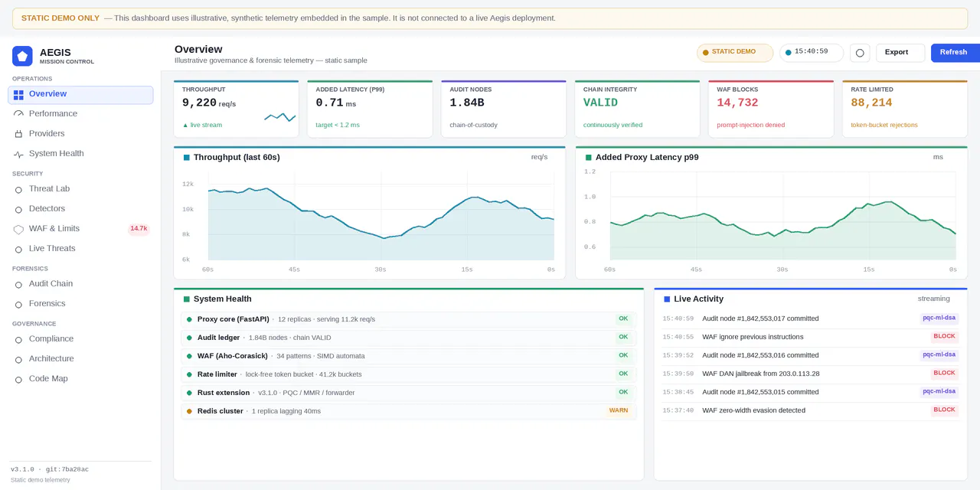
Task: Go to the Architecture page
Action: (x=80, y=359)
